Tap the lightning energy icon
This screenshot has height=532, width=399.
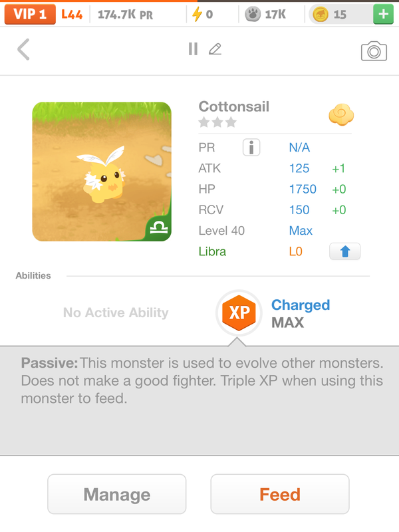point(197,14)
